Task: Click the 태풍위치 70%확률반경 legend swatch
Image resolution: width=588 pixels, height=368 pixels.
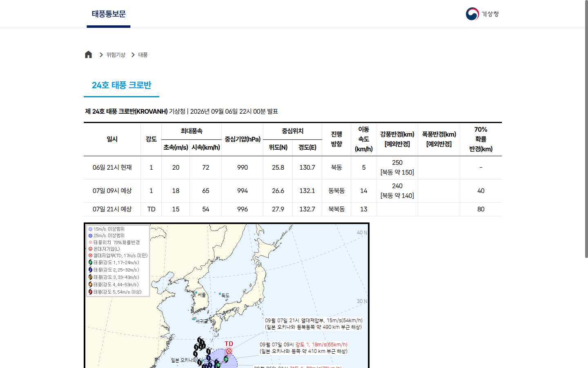Action: 91,242
